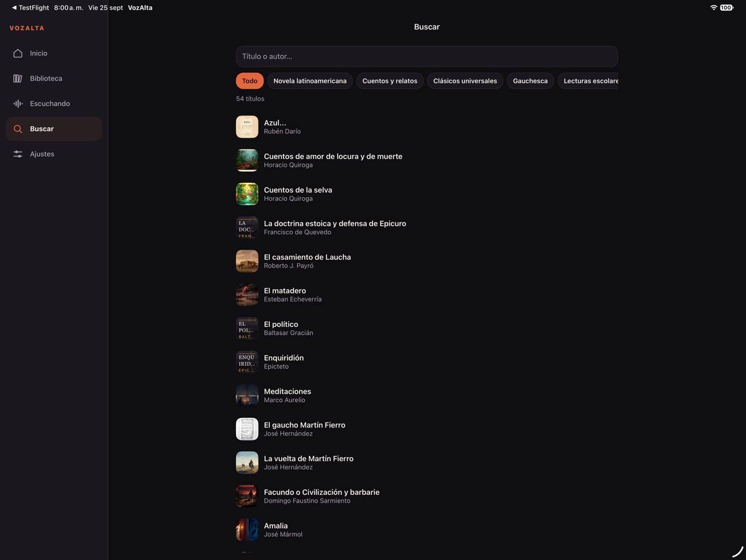Viewport: 746px width, 560px height.
Task: Filter by Novela latinoamericana
Action: [310, 81]
